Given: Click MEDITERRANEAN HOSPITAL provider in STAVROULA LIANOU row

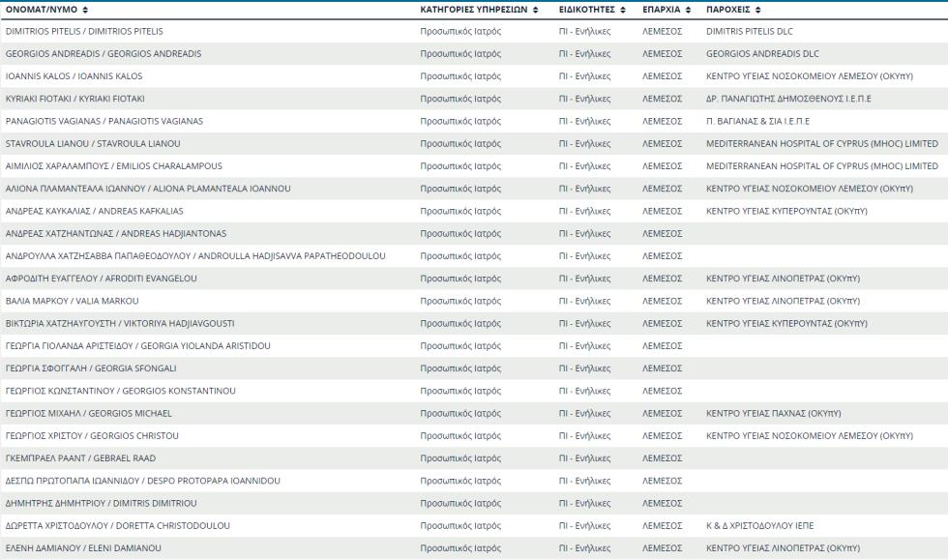Looking at the screenshot, I should point(822,143).
